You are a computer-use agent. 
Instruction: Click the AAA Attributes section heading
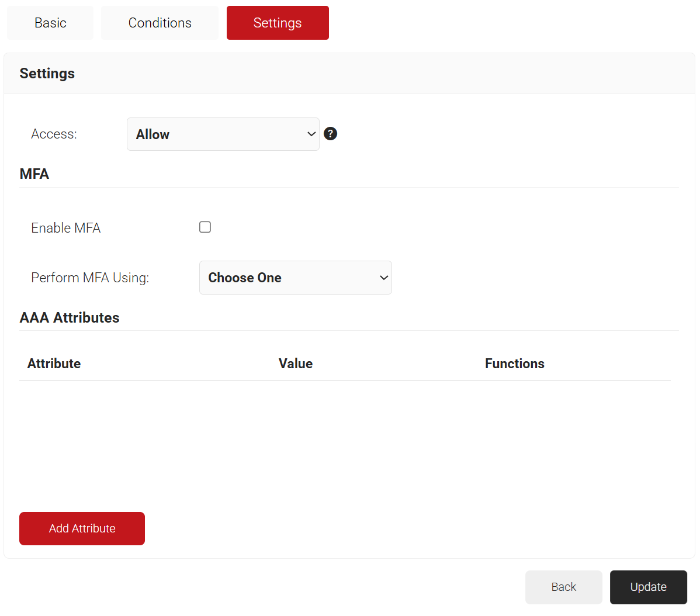pos(70,318)
